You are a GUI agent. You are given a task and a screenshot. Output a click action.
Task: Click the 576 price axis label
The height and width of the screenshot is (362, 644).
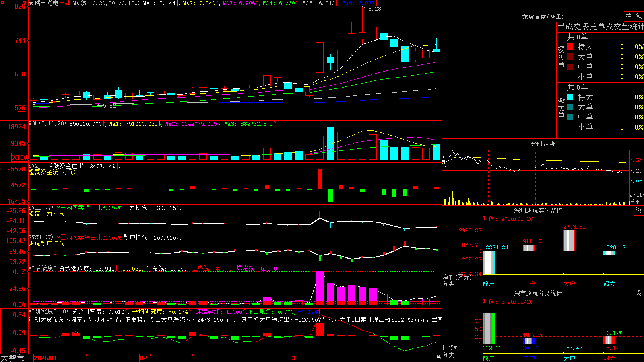(x=20, y=108)
